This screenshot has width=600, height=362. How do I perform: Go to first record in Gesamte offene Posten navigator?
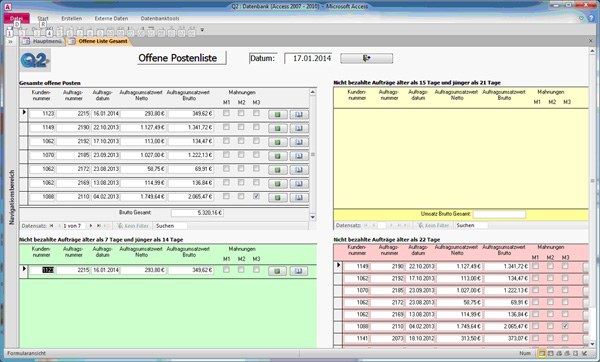[x=52, y=226]
